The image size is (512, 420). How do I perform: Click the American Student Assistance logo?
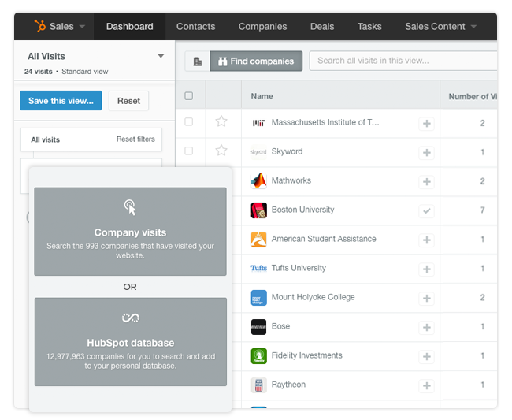[x=258, y=239]
